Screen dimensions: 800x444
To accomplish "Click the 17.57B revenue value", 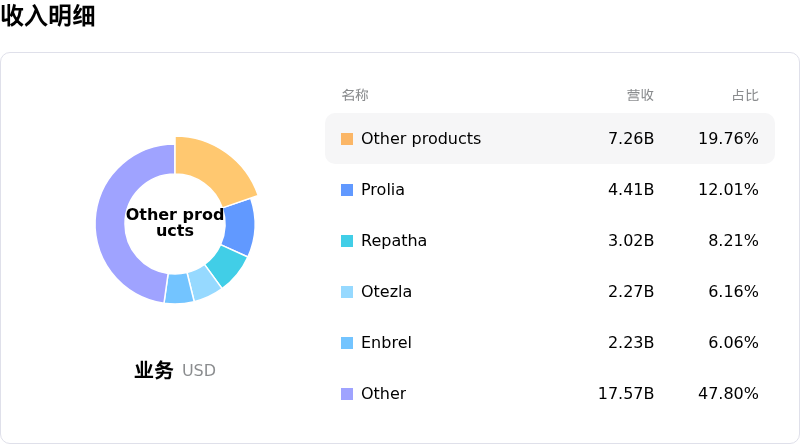I will click(626, 394).
